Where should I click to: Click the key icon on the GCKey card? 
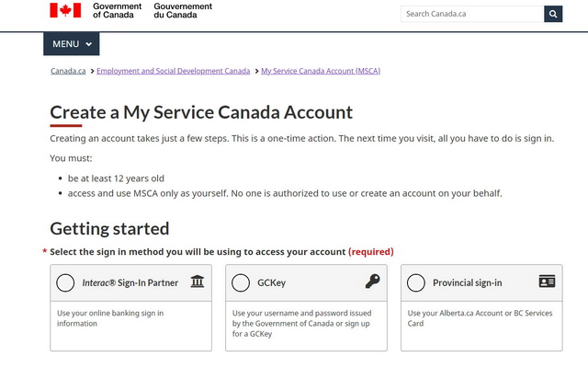click(x=372, y=281)
